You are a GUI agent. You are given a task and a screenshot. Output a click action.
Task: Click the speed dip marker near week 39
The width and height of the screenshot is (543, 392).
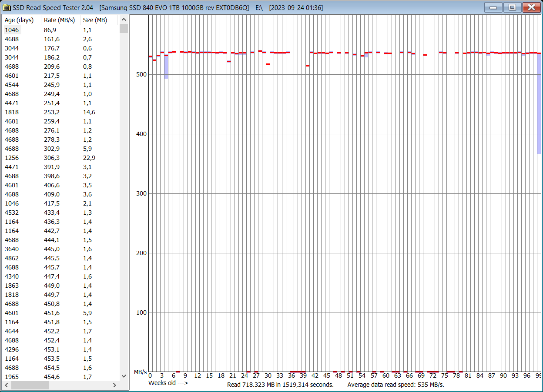click(x=308, y=65)
